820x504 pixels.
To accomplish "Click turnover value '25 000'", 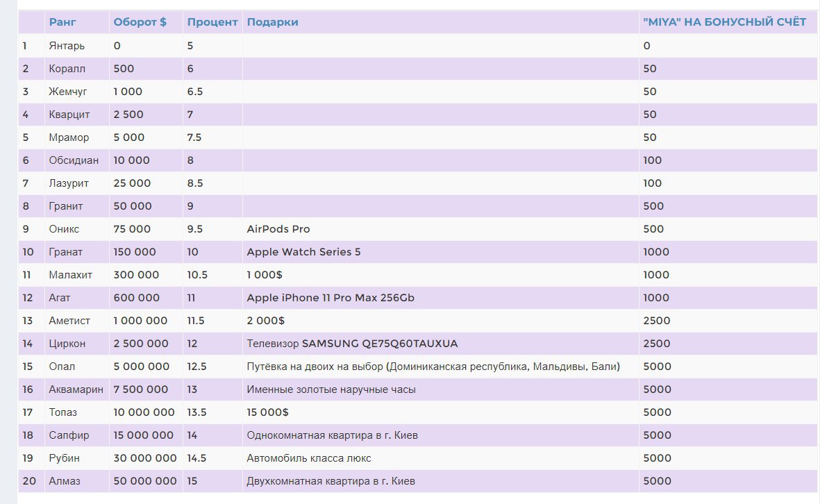I will pos(132,183).
